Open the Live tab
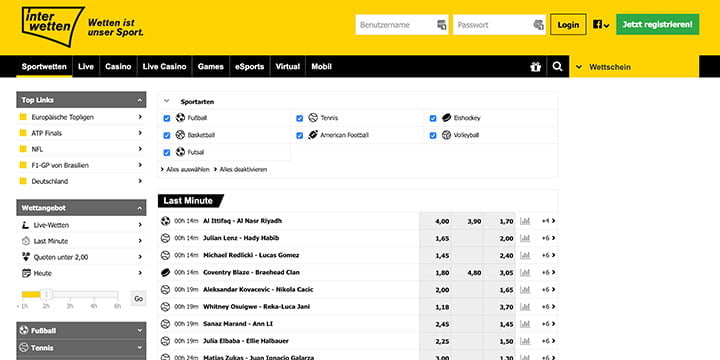 pos(86,67)
